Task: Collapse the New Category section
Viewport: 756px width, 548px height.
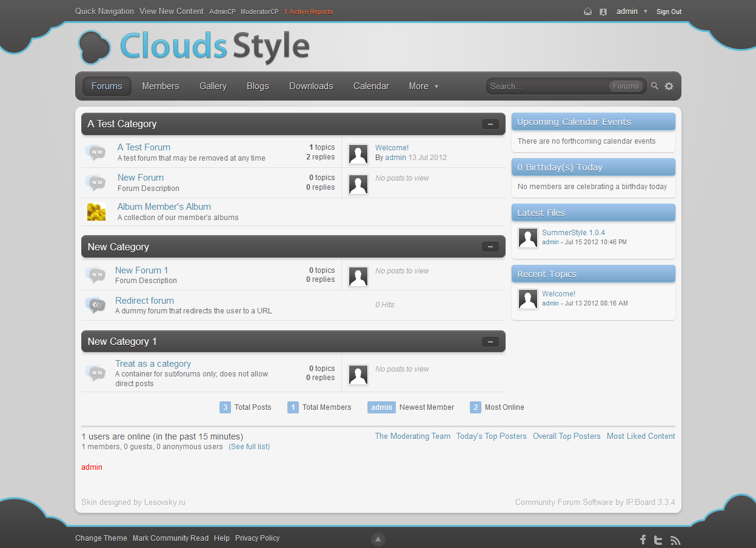Action: pos(490,247)
